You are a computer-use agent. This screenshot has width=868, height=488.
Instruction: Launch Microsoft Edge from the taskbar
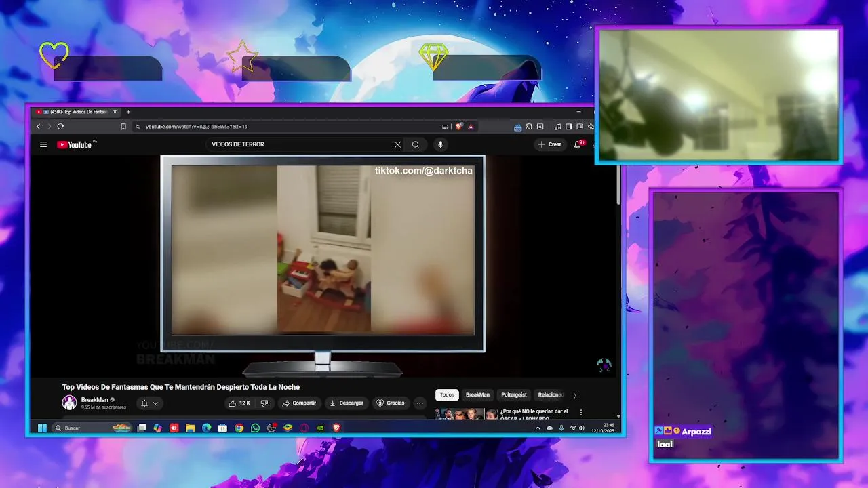pyautogui.click(x=207, y=428)
